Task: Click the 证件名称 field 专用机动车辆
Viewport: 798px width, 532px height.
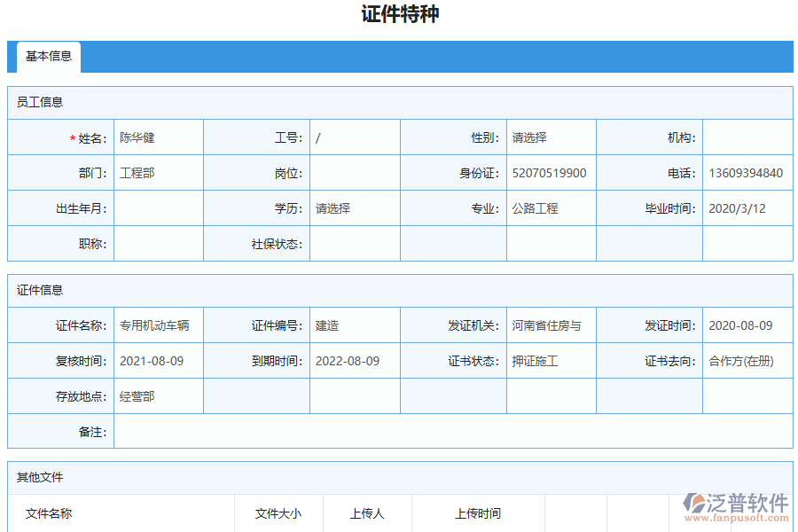Action: click(159, 325)
